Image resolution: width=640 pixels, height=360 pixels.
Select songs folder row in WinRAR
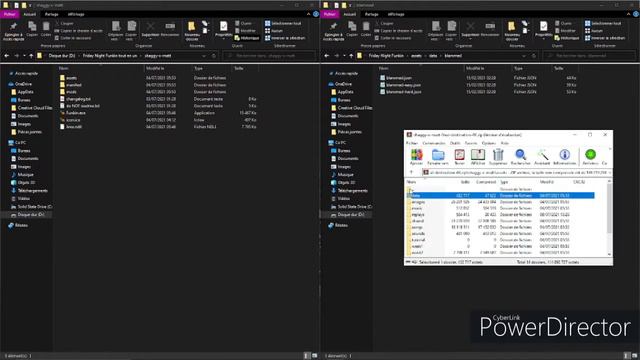click(x=500, y=227)
